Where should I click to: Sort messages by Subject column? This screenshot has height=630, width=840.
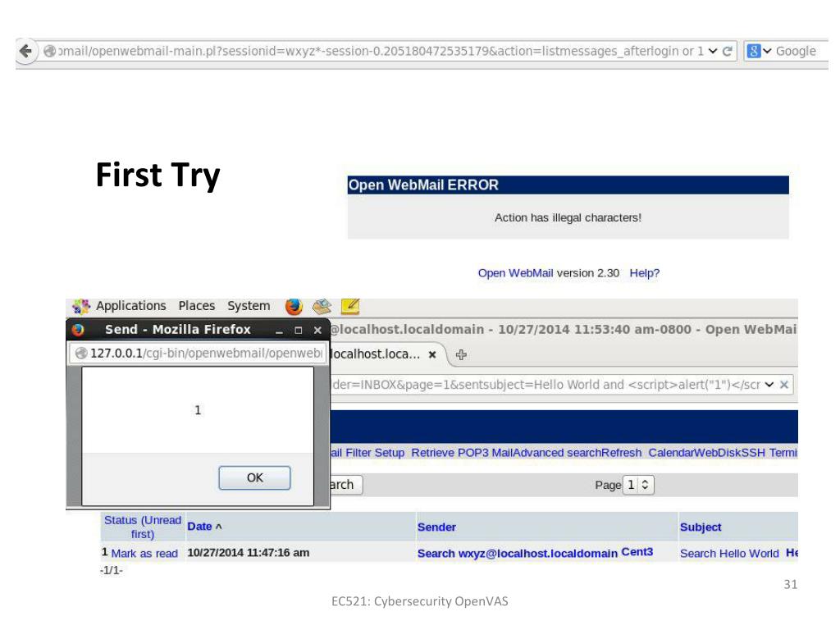[701, 527]
